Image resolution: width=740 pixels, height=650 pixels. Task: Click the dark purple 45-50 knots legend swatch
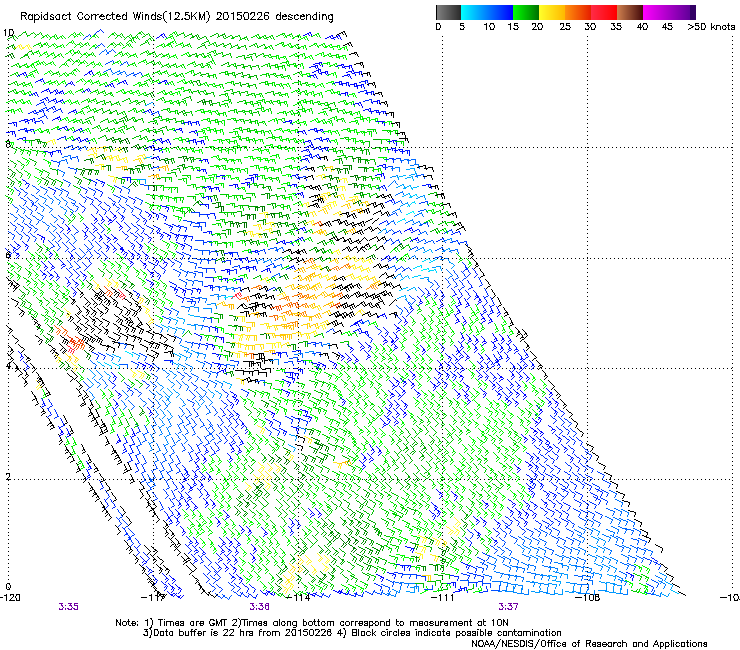point(682,12)
